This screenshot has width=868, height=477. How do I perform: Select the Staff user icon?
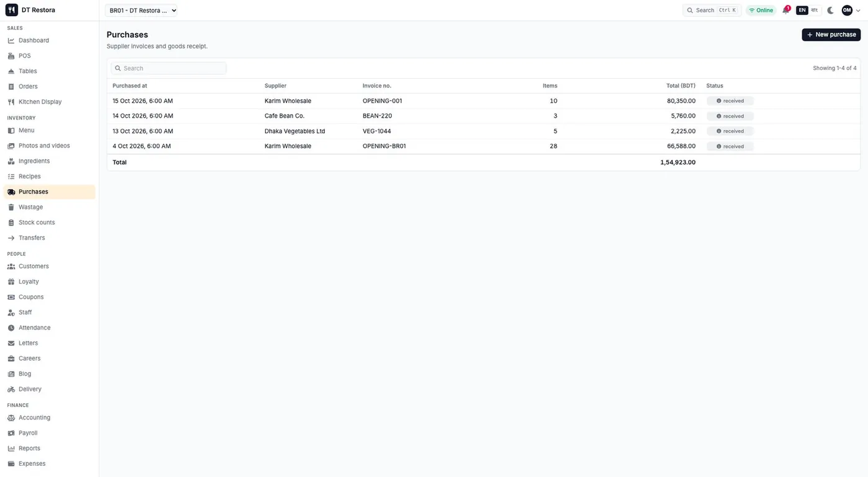(11, 312)
